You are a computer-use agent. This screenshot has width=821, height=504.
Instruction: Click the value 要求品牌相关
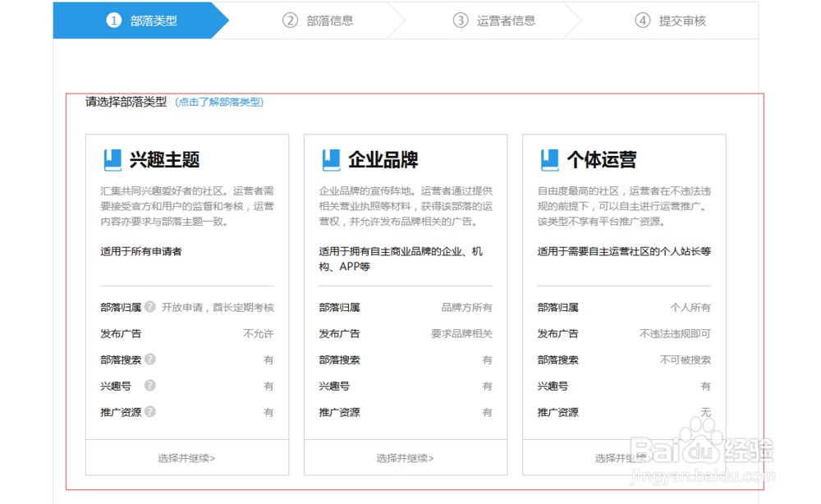(x=461, y=333)
